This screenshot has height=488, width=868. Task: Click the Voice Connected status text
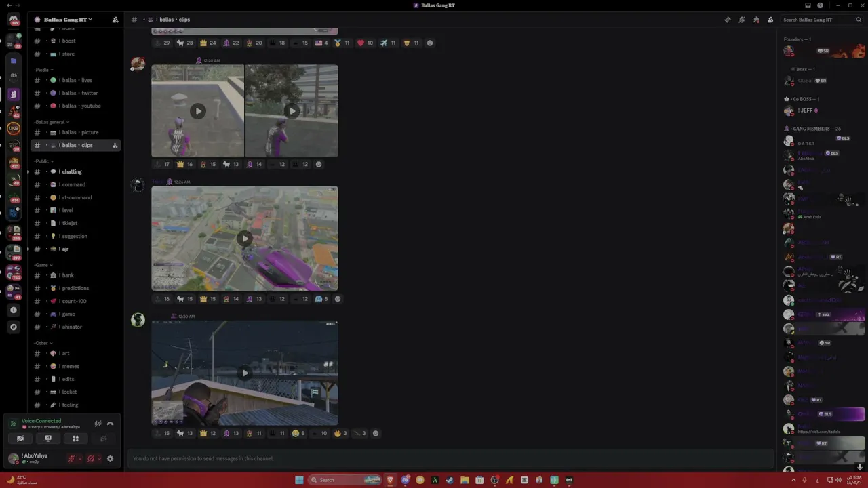pyautogui.click(x=41, y=421)
